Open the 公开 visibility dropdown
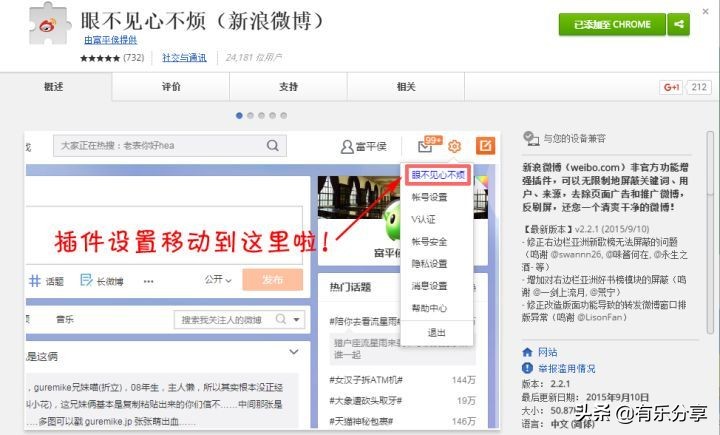This screenshot has height=435, width=720. point(218,280)
